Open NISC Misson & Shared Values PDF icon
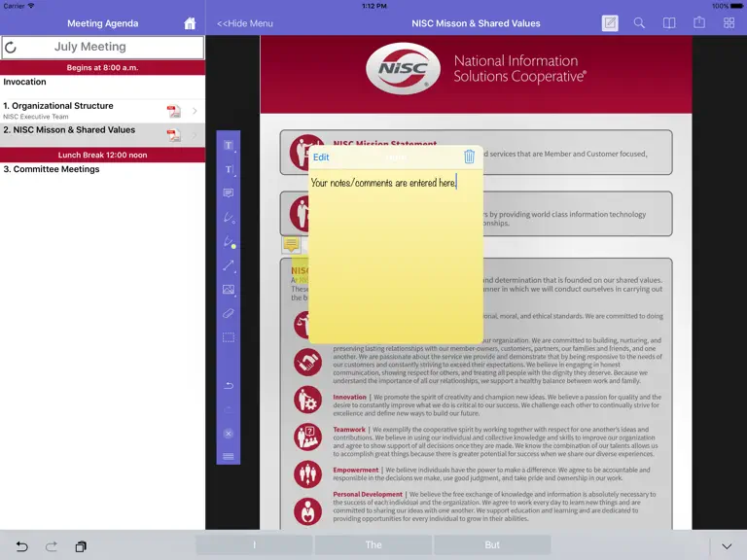Screen dimensions: 747x560 click(x=174, y=135)
